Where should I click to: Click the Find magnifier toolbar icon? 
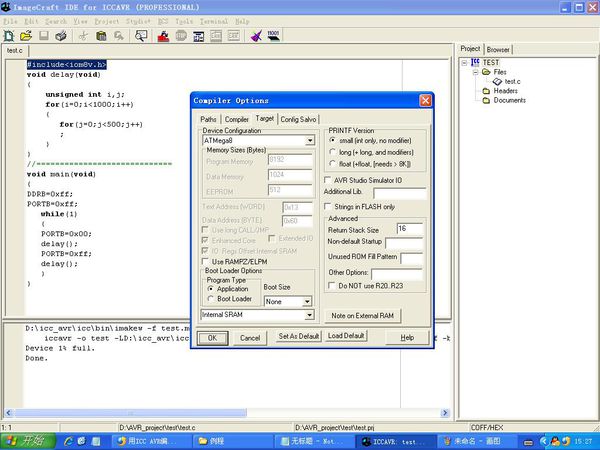coord(142,36)
